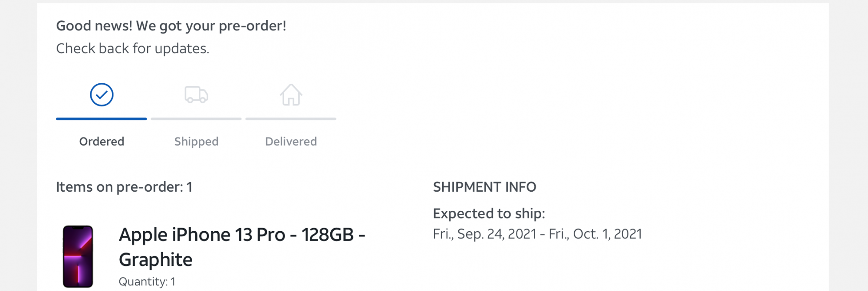
Task: Click the blue Ordered progress bar segment
Action: click(x=102, y=118)
